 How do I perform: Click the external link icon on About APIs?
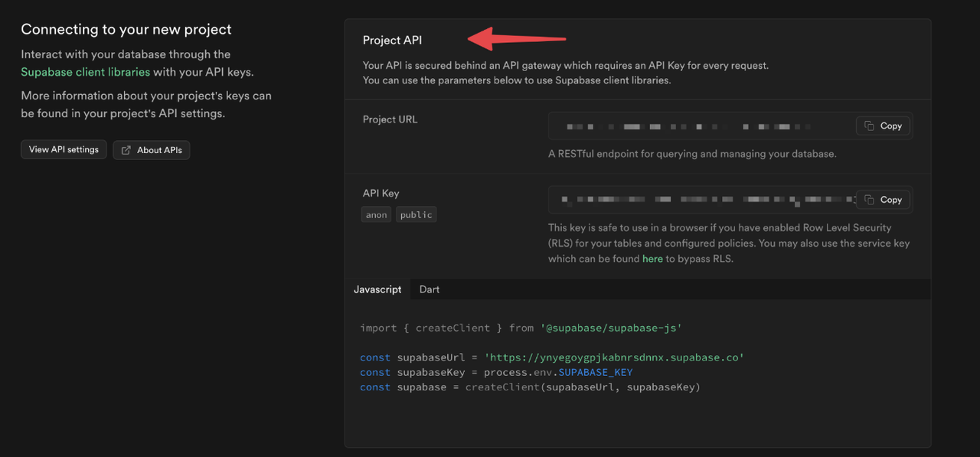coord(126,150)
